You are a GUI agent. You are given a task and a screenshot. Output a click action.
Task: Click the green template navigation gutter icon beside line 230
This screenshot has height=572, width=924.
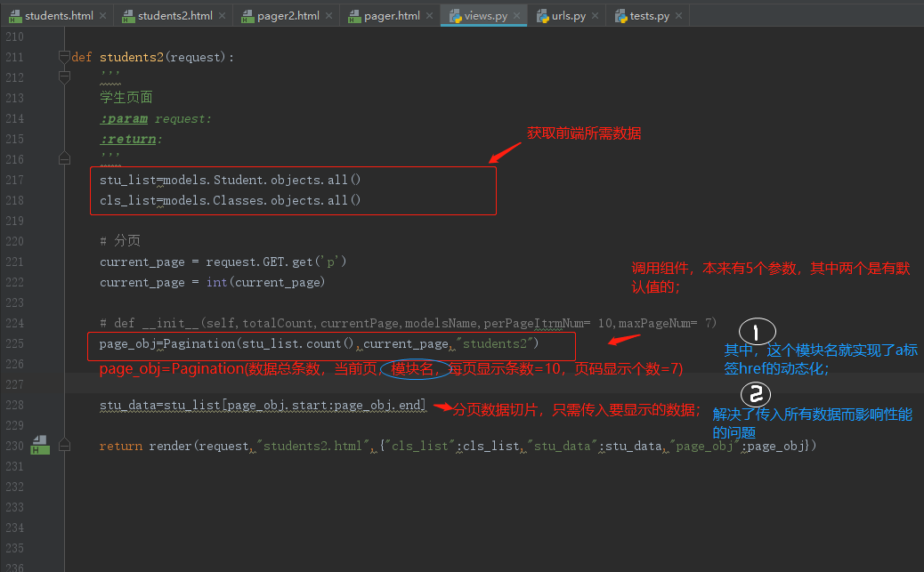[40, 445]
